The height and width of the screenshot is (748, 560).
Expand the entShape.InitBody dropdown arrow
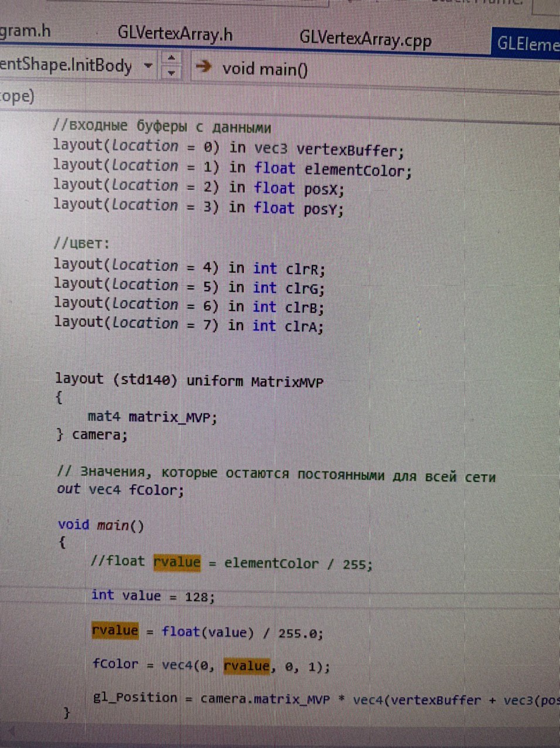point(148,66)
